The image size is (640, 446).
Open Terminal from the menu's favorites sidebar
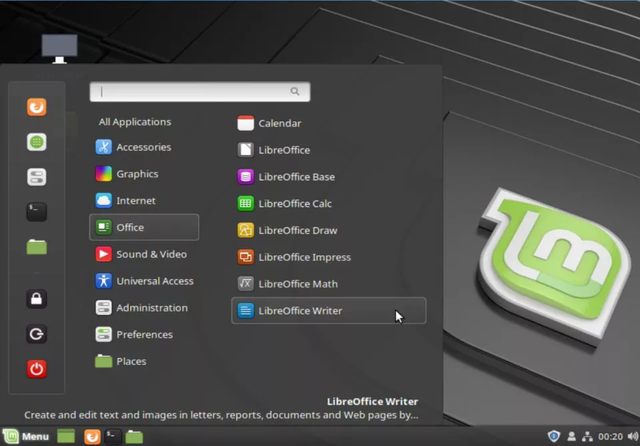[x=36, y=212]
